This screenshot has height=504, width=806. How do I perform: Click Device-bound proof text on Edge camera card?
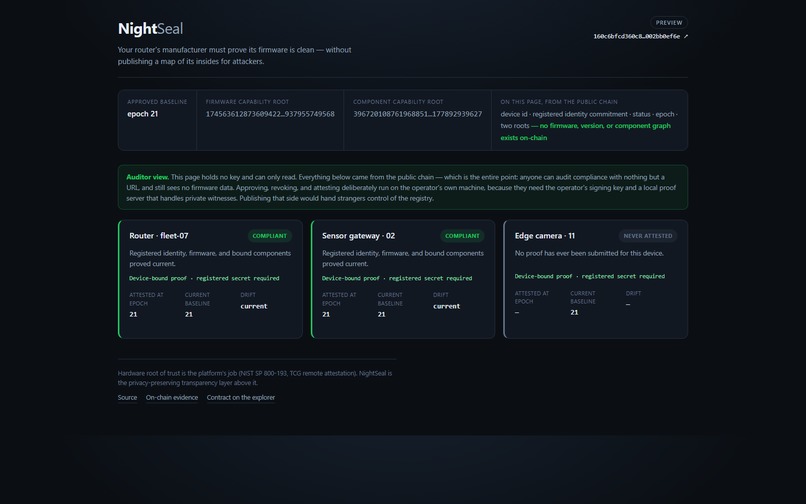(x=590, y=276)
